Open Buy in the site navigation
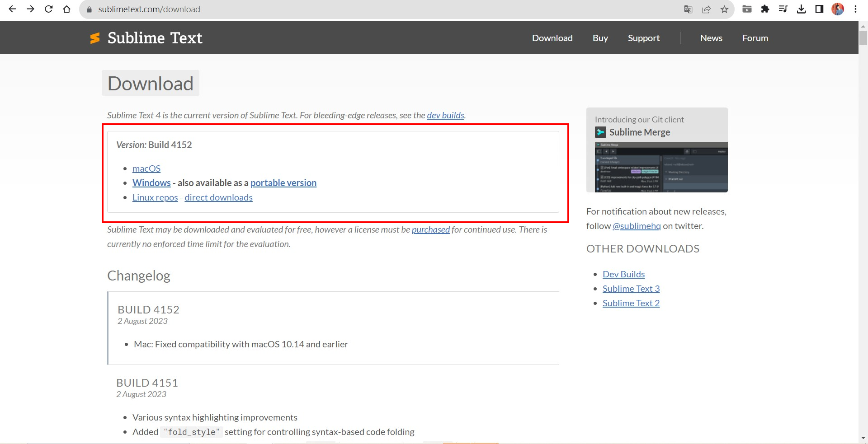This screenshot has height=444, width=868. click(600, 38)
